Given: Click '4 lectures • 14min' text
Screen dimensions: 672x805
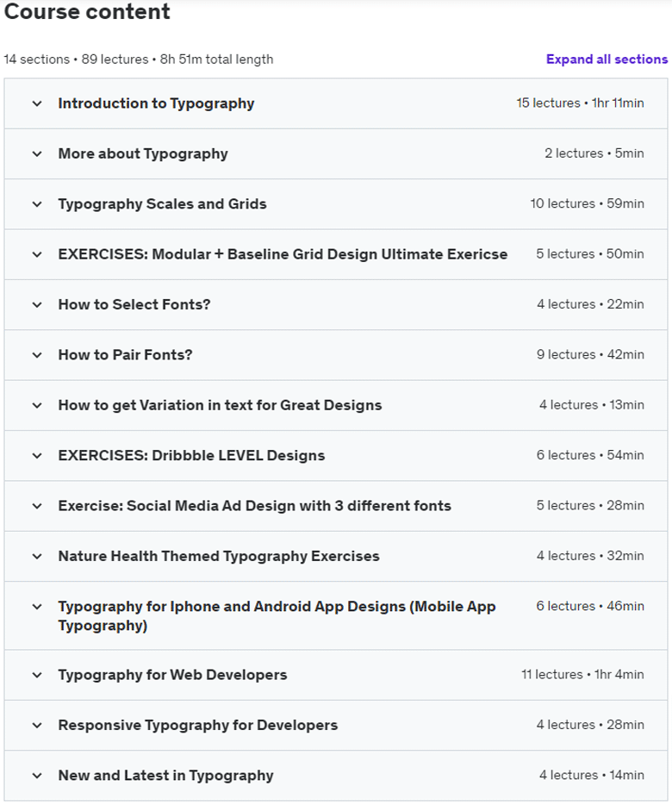Looking at the screenshot, I should click(x=592, y=775).
